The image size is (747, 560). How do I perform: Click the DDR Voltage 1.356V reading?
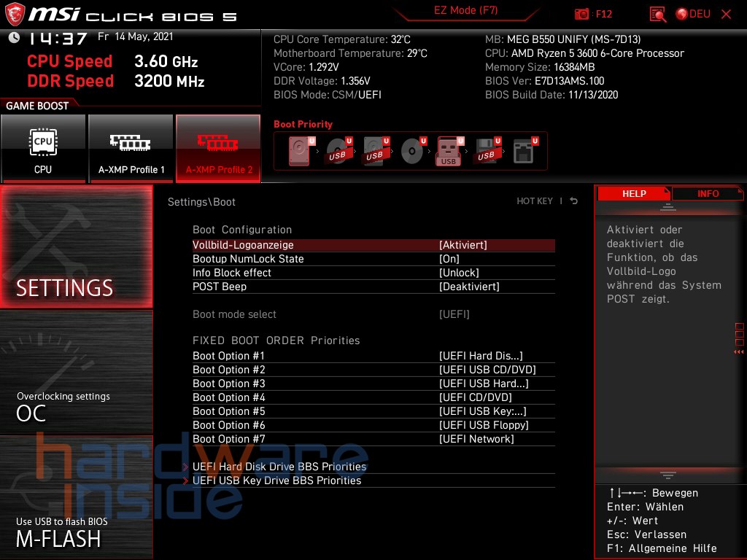click(x=322, y=81)
